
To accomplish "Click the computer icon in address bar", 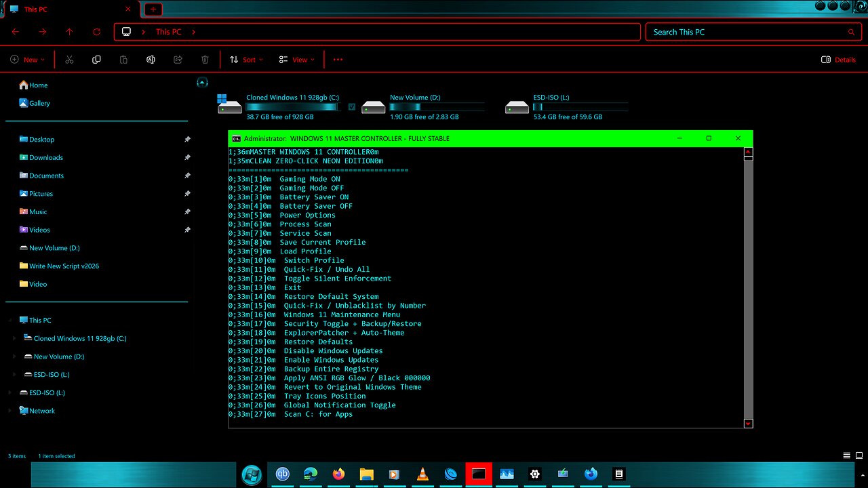I will (x=126, y=32).
